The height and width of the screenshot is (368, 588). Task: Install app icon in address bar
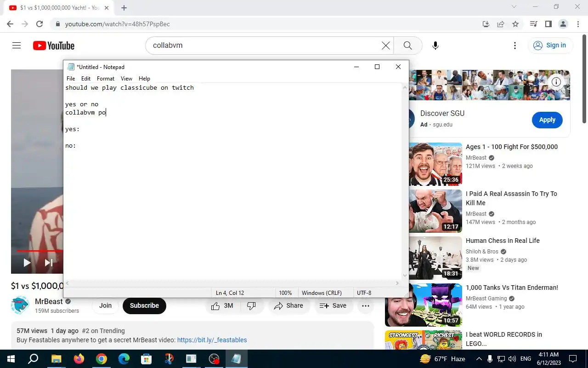click(x=486, y=24)
